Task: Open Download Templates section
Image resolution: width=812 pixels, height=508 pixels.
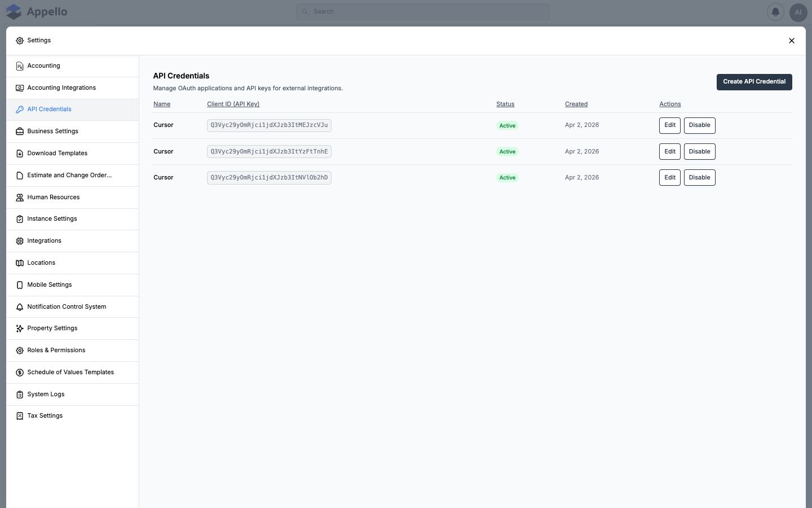Action: pos(72,154)
